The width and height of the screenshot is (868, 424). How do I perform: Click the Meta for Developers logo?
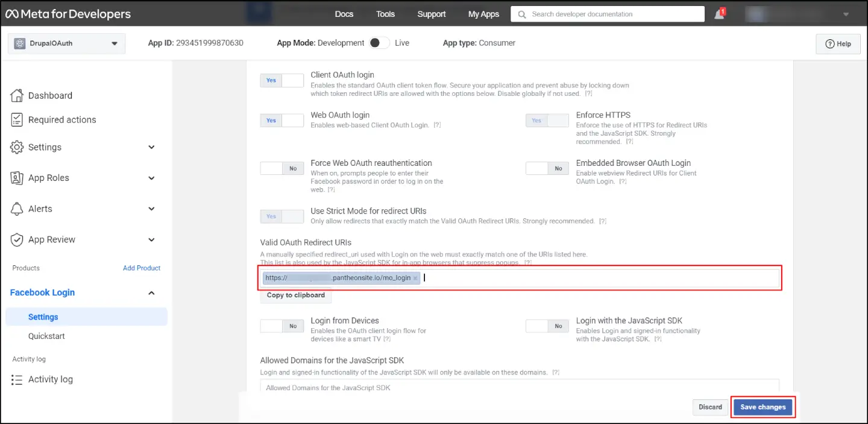pos(68,14)
